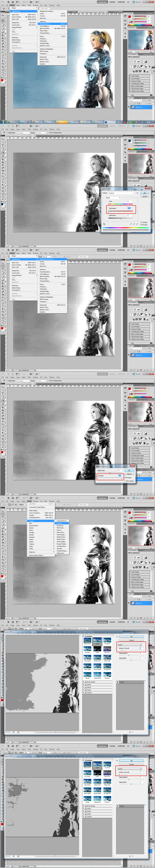Choose the Neon Glow filter thumbnail
Image resolution: width=155 pixels, height=868 pixels.
tap(107, 649)
